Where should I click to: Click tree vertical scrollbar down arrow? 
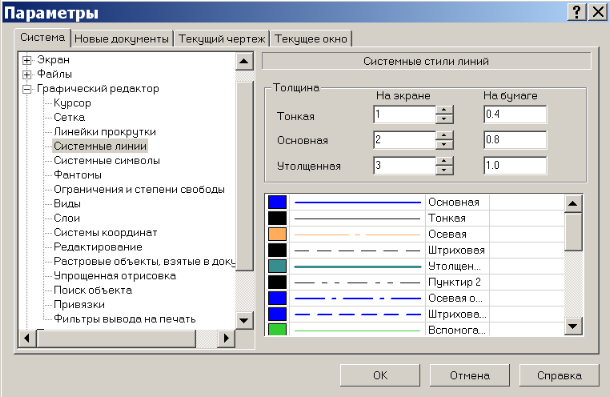pyautogui.click(x=244, y=320)
